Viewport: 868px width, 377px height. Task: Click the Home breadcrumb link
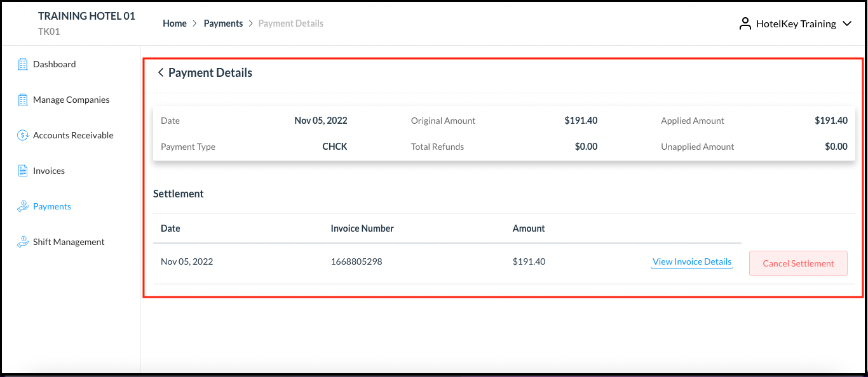coord(175,23)
